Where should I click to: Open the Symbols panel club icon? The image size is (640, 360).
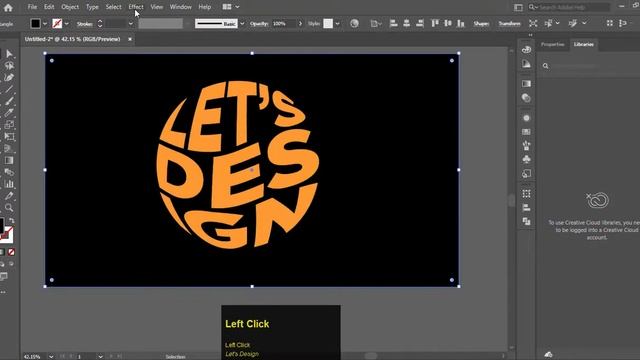[x=527, y=160]
